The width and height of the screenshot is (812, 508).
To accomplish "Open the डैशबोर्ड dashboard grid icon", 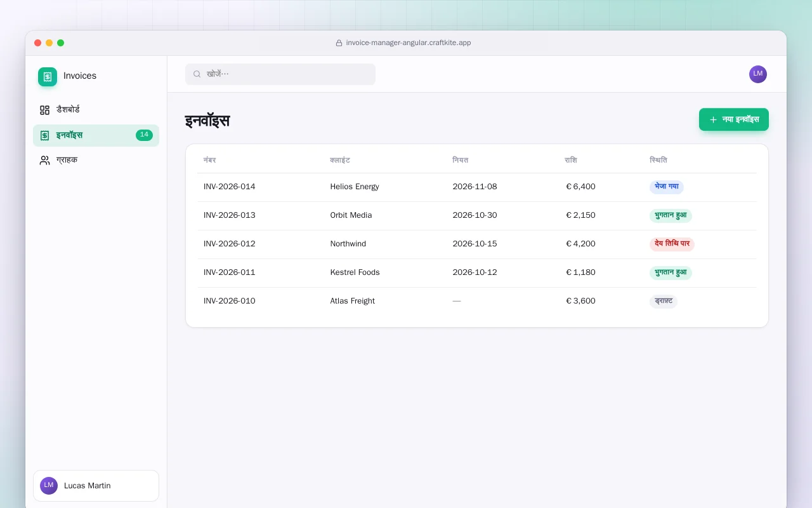I will tap(44, 110).
